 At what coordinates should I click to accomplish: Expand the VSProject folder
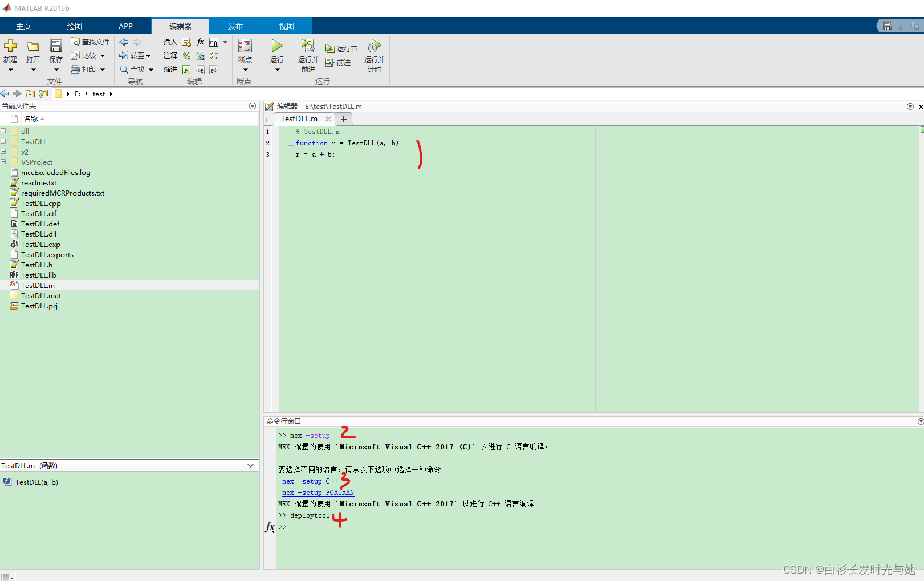(x=3, y=162)
